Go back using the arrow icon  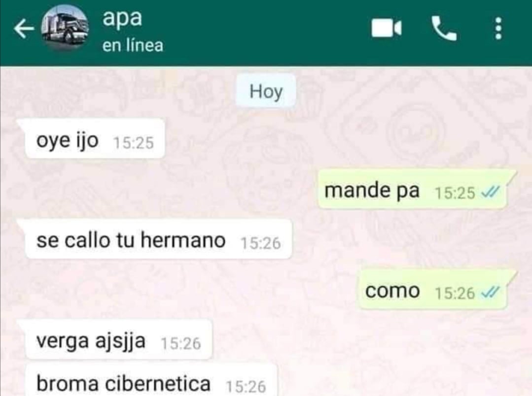tap(24, 28)
